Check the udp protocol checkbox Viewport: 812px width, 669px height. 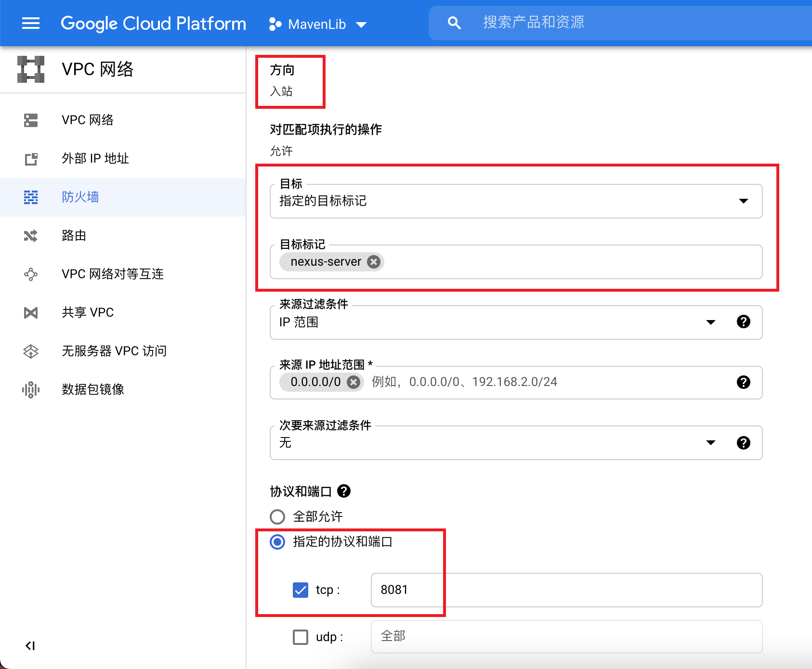point(301,637)
